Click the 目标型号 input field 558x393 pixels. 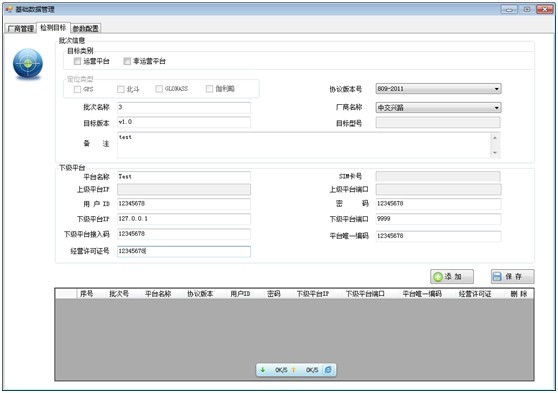(438, 123)
